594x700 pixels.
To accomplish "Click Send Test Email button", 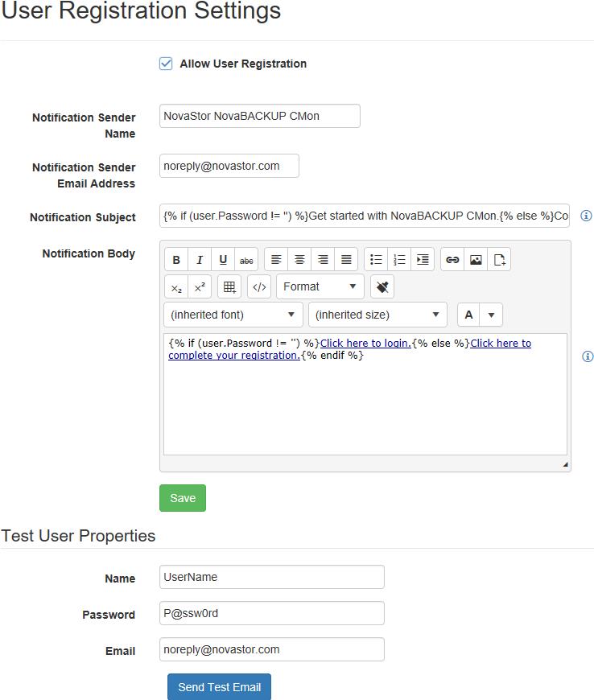I will click(x=219, y=687).
